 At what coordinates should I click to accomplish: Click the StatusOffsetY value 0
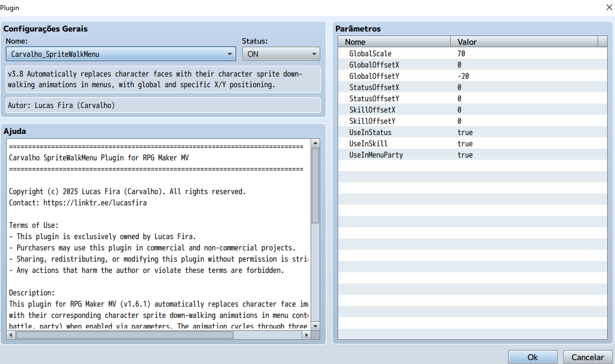[x=459, y=98]
